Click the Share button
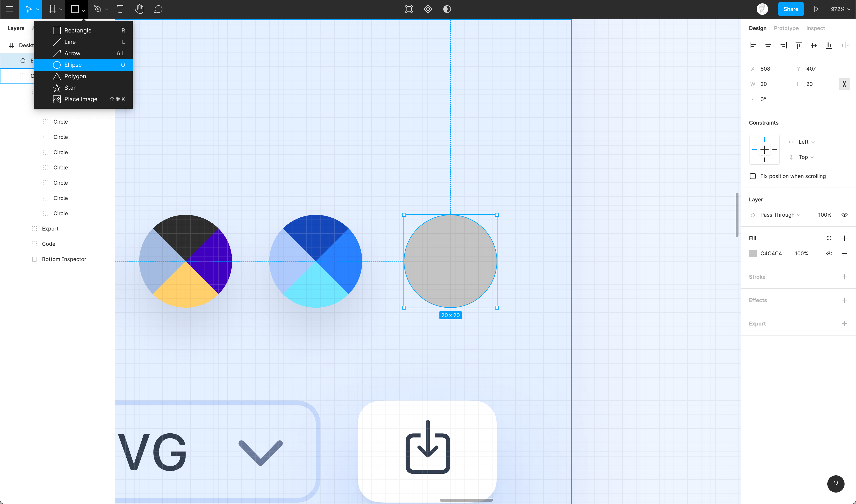 coord(790,9)
